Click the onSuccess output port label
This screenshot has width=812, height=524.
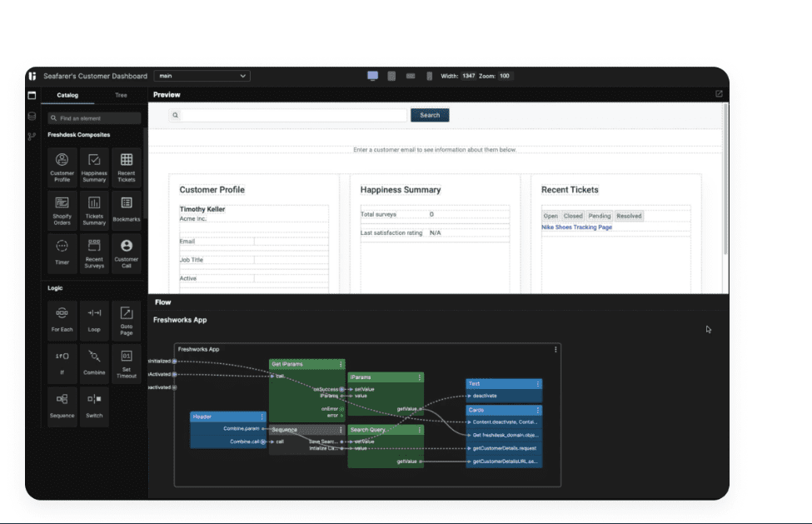326,389
